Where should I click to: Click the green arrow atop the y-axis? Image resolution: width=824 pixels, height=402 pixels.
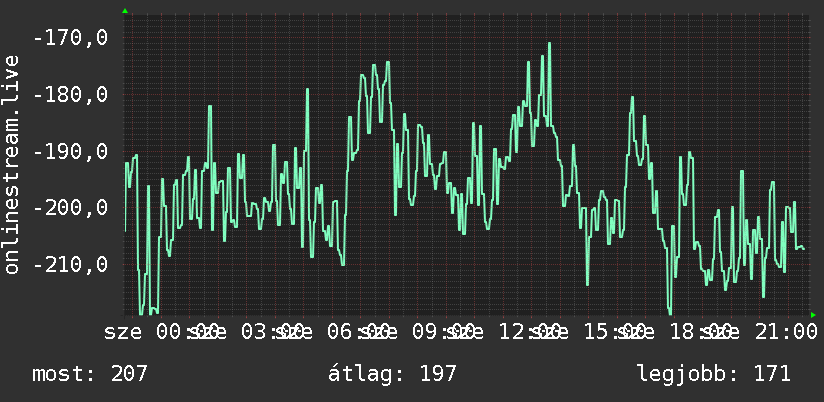[125, 11]
